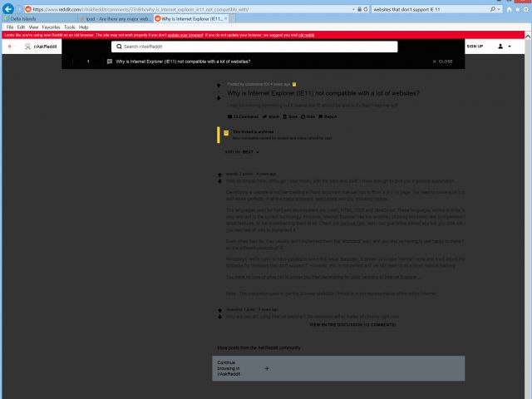Click the new tab button after the last tab
The width and height of the screenshot is (532, 399).
pyautogui.click(x=233, y=18)
